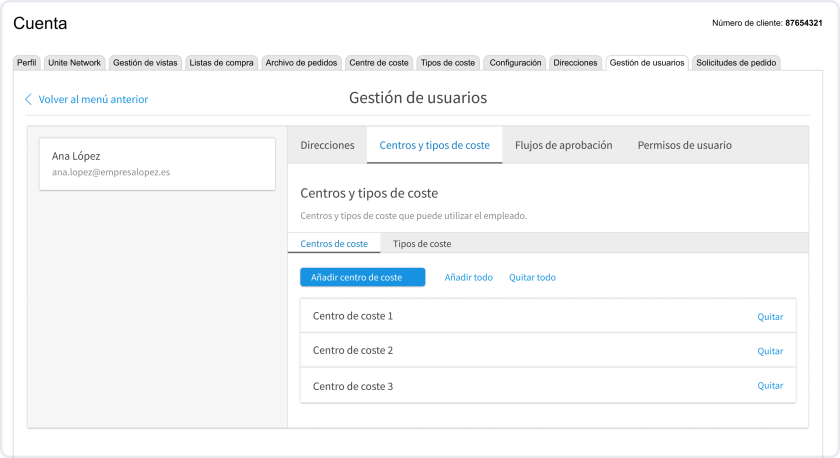
Task: Click the ana.lopez@empresalopez.es email text
Action: [111, 172]
